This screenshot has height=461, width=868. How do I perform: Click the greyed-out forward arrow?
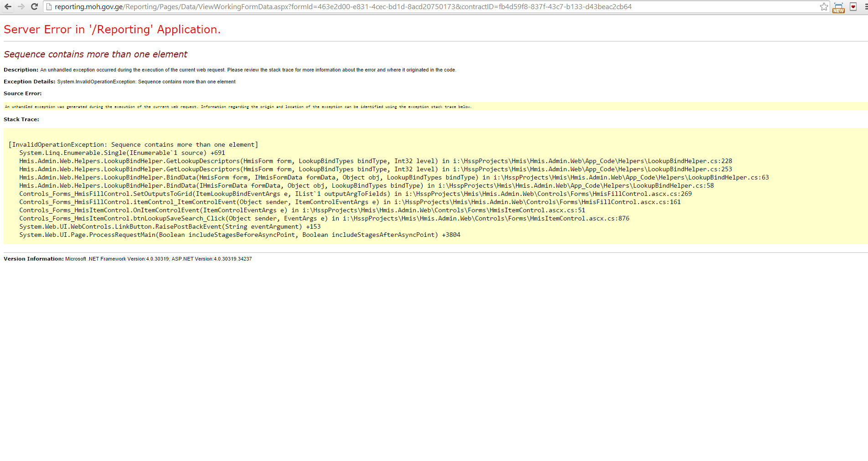(21, 7)
